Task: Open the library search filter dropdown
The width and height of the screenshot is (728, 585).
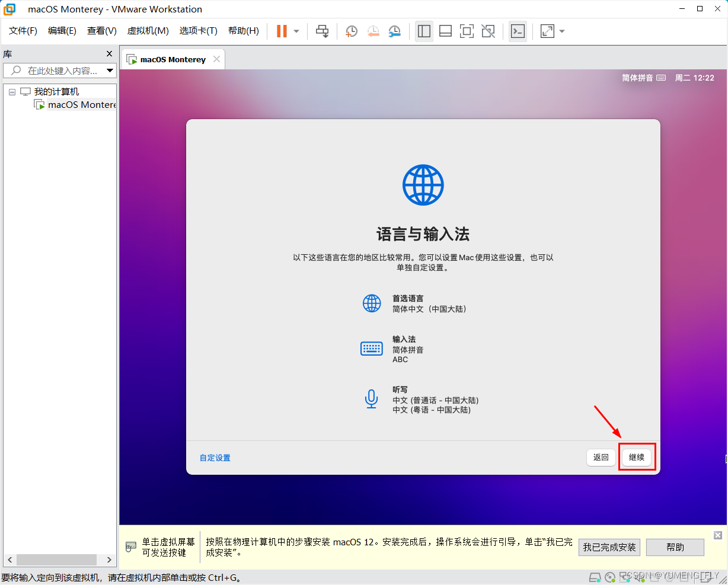Action: [110, 71]
